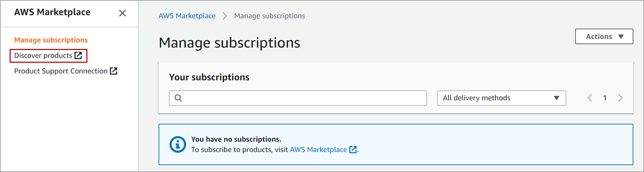Go to the next page of subscriptions
This screenshot has height=172, width=644.
pos(620,98)
